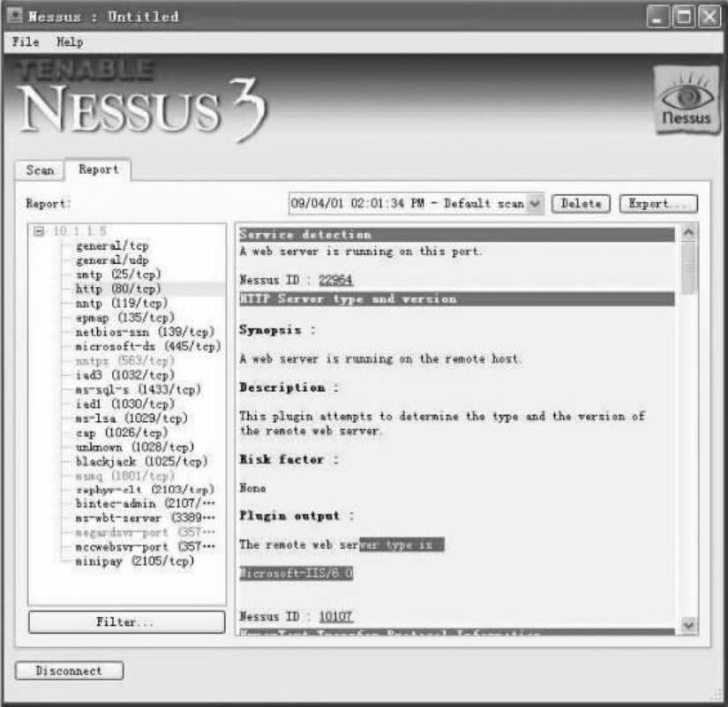Viewport: 728px width, 707px height.
Task: Select epmap (135/tcp) entry
Action: point(125,318)
